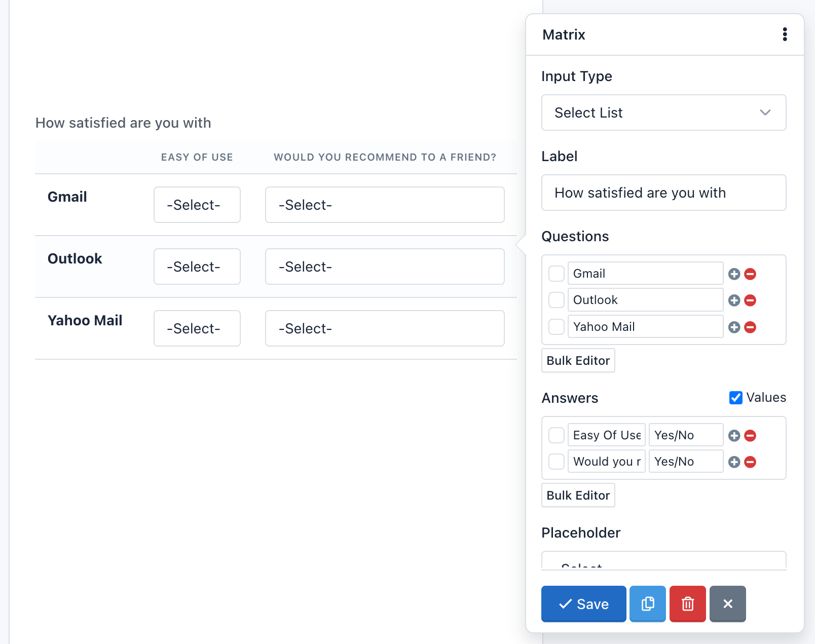Viewport: 815px width, 644px height.
Task: Open the Questions Bulk Editor
Action: pyautogui.click(x=578, y=360)
